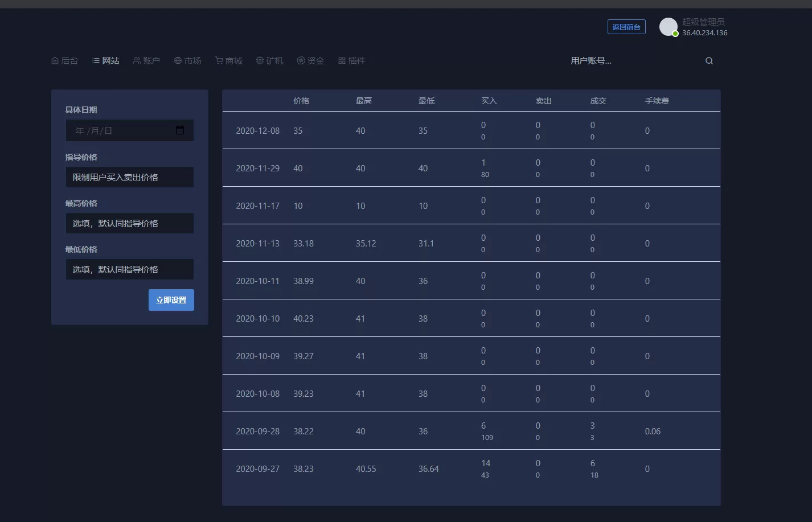Viewport: 812px width, 522px height.
Task: Open the 后台 menu
Action: pyautogui.click(x=65, y=60)
